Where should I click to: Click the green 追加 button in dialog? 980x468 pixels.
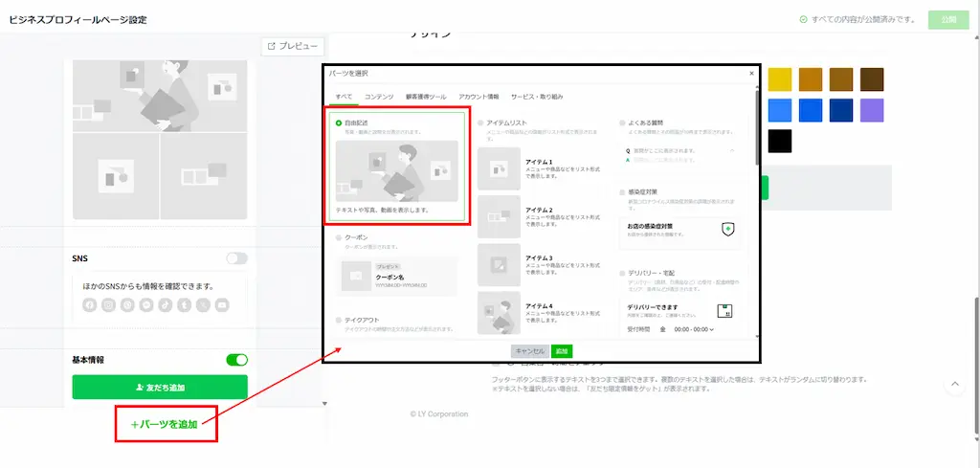tap(562, 351)
